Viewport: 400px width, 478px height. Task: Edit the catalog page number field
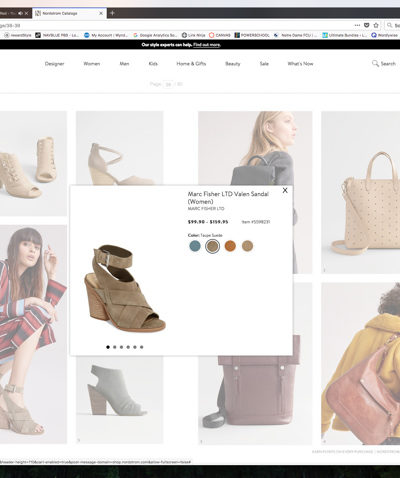169,84
